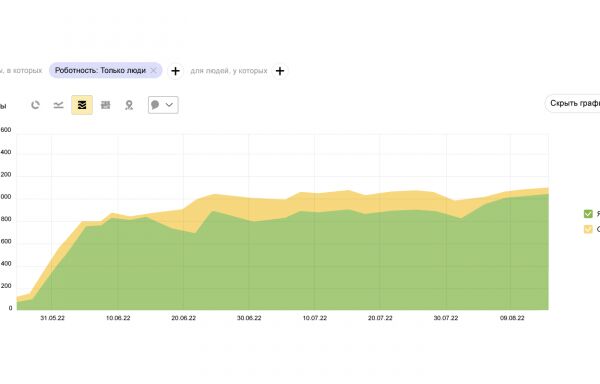
Task: Toggle the yellow legend checkbox
Action: (x=588, y=229)
